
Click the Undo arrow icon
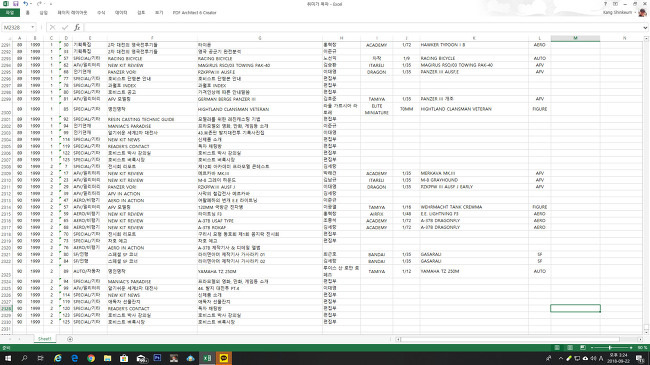coord(25,4)
